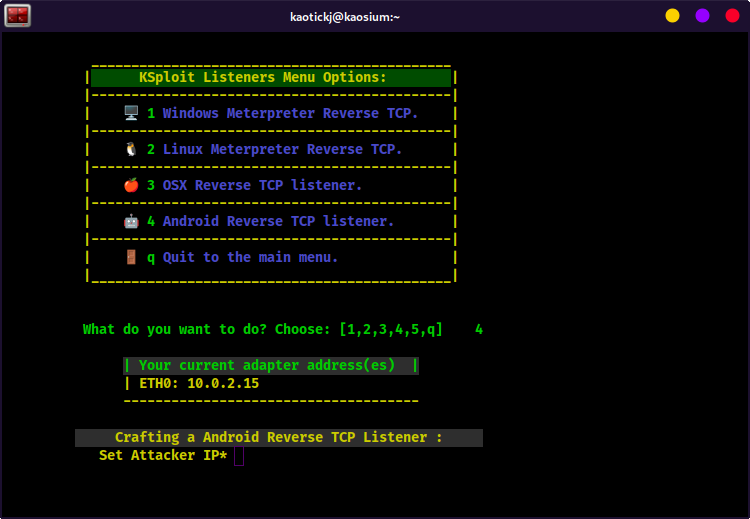Click the 'Set Attacker IP*' label
Image resolution: width=750 pixels, height=519 pixels.
coord(163,455)
